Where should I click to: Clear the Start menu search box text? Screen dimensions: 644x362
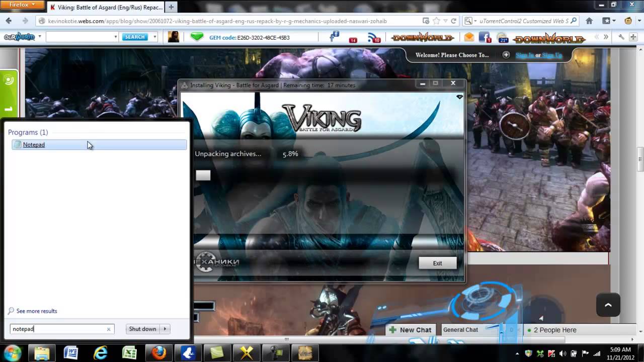108,329
